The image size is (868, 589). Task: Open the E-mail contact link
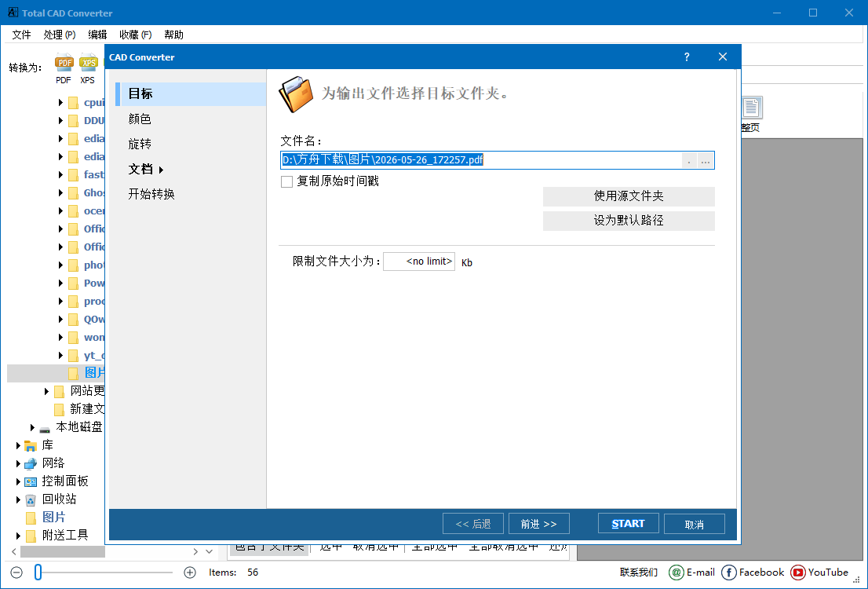(x=692, y=573)
